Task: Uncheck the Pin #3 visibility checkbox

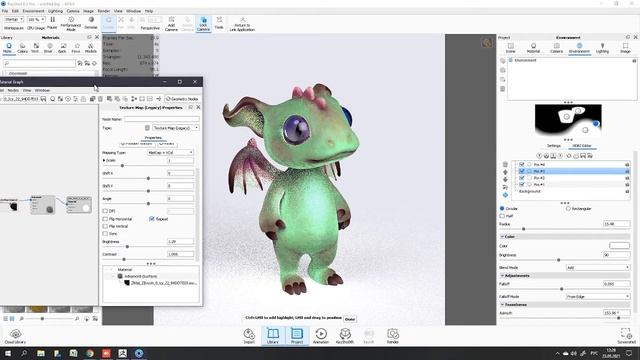Action: (522, 171)
